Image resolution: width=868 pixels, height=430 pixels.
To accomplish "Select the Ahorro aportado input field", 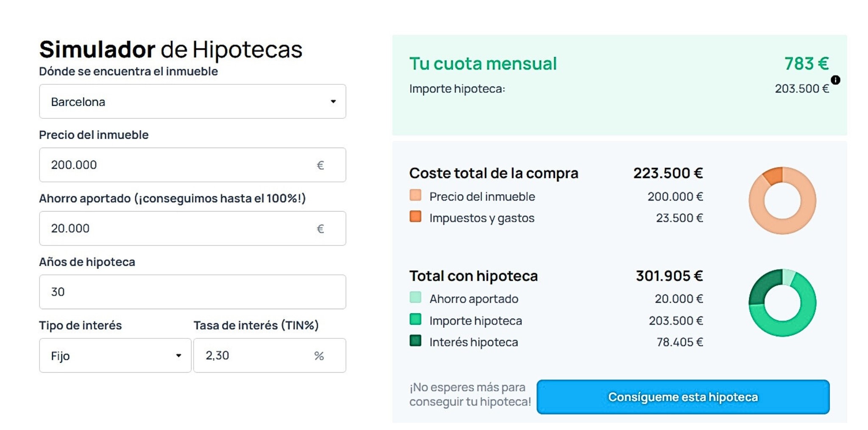I will [x=170, y=229].
